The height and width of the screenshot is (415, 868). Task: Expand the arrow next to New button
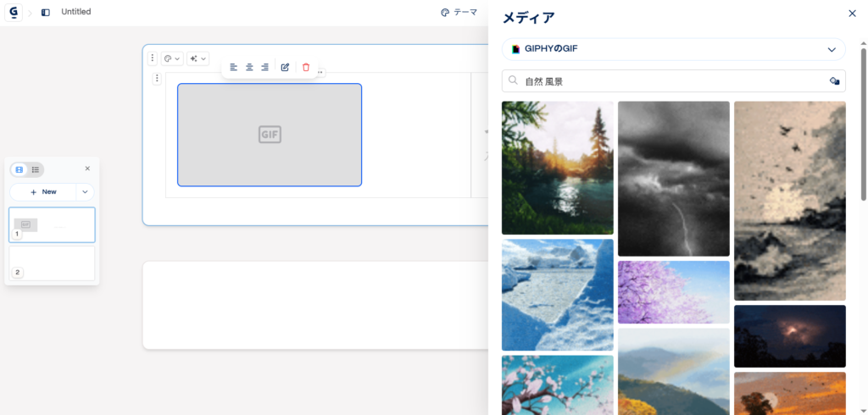(85, 192)
